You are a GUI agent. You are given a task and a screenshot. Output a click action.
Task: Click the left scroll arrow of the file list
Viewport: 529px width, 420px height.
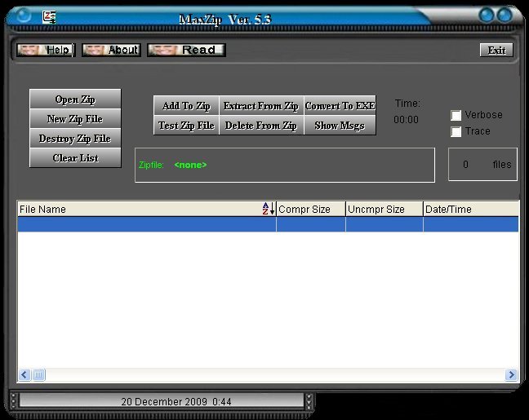click(x=24, y=375)
